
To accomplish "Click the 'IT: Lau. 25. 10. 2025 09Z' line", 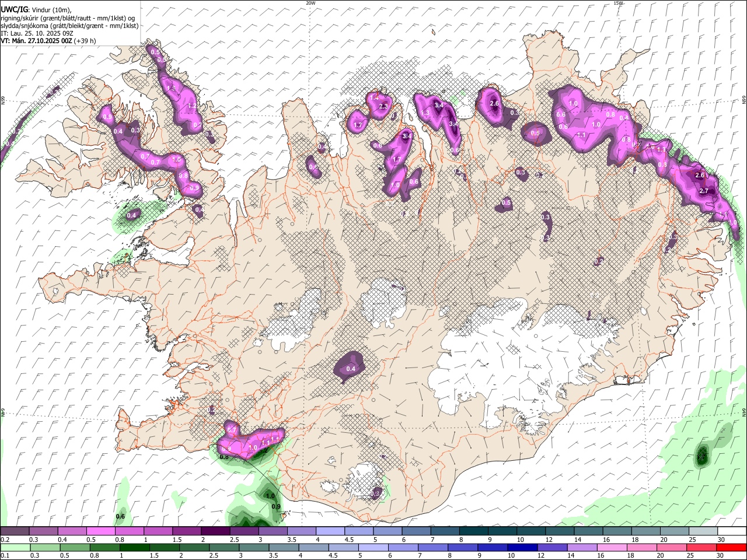I will [x=37, y=33].
